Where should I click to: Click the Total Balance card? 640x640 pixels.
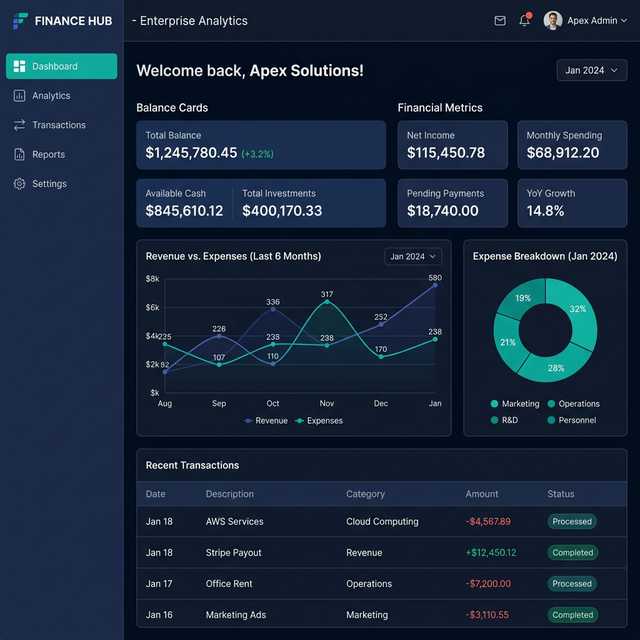click(261, 145)
